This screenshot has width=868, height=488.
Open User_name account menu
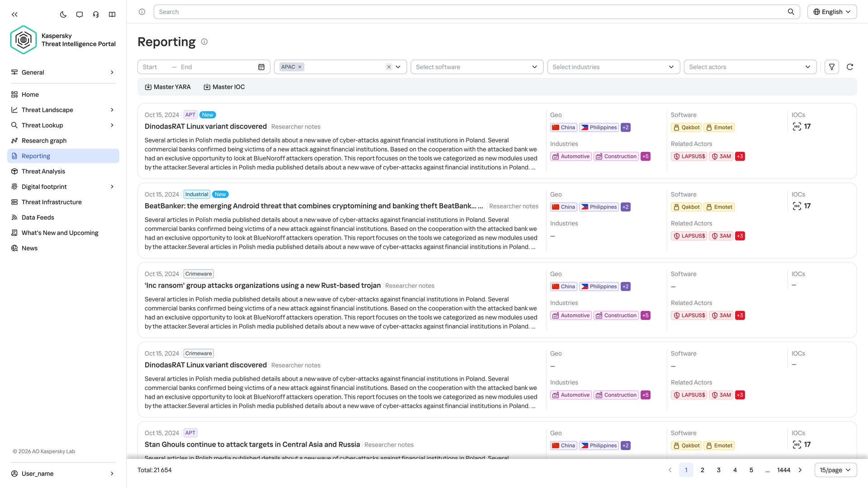coord(63,474)
